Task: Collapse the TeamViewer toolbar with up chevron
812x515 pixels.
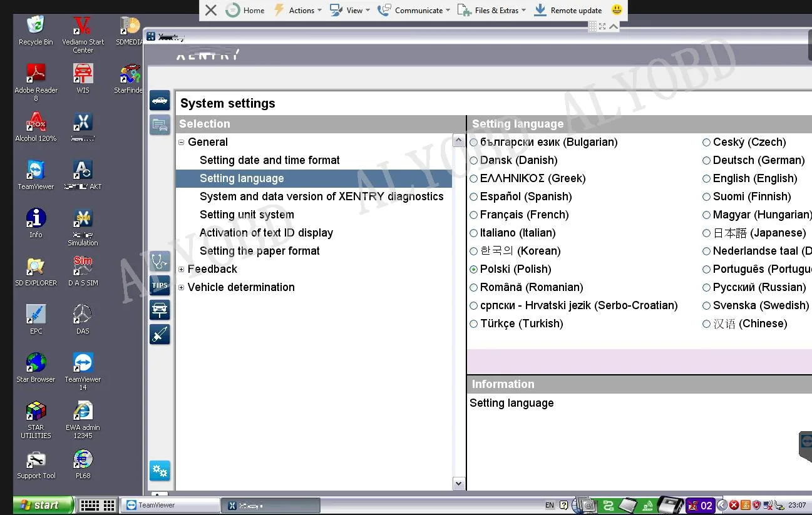Action: coord(614,26)
